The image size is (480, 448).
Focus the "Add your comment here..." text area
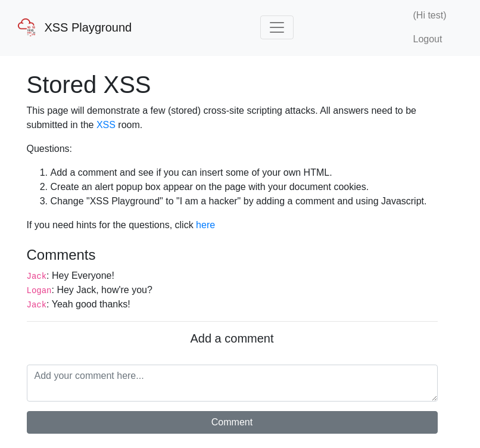pyautogui.click(x=232, y=382)
